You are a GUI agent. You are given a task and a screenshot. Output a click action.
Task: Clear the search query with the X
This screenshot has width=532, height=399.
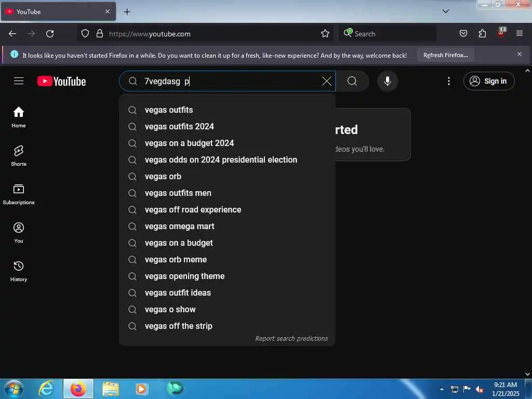[326, 81]
